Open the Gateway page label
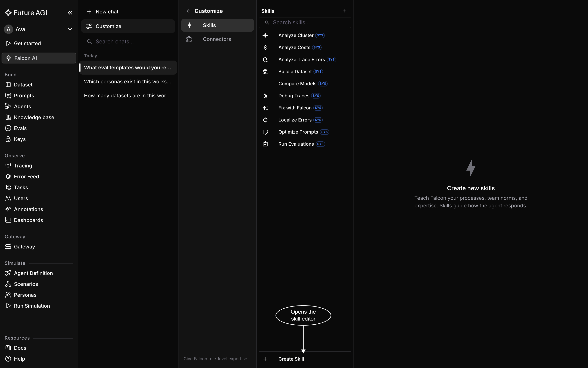This screenshot has height=368, width=588. [x=24, y=247]
